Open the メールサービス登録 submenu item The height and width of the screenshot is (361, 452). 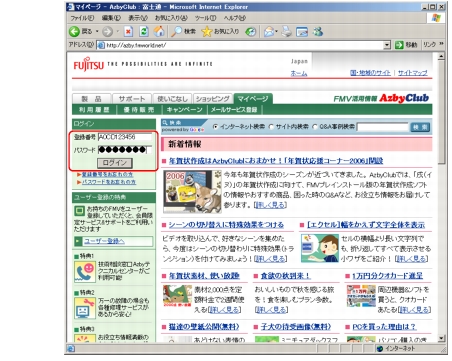click(x=234, y=110)
